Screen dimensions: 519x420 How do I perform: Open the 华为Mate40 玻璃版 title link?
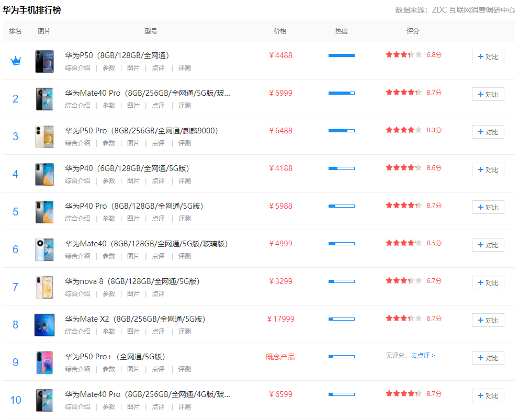pyautogui.click(x=146, y=244)
